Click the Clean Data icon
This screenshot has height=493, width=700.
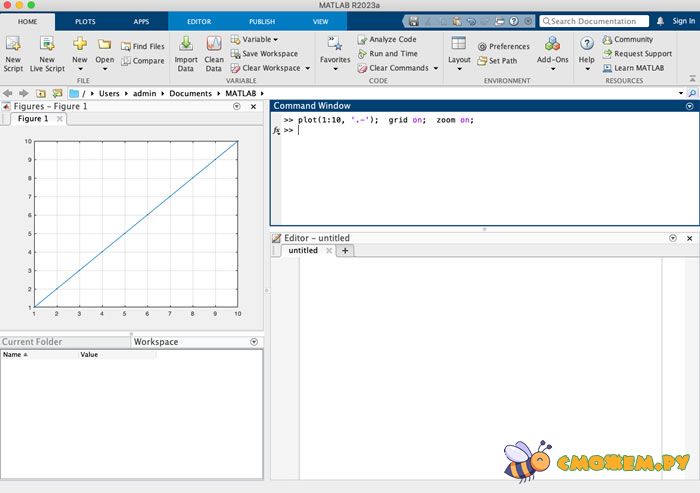click(x=214, y=44)
